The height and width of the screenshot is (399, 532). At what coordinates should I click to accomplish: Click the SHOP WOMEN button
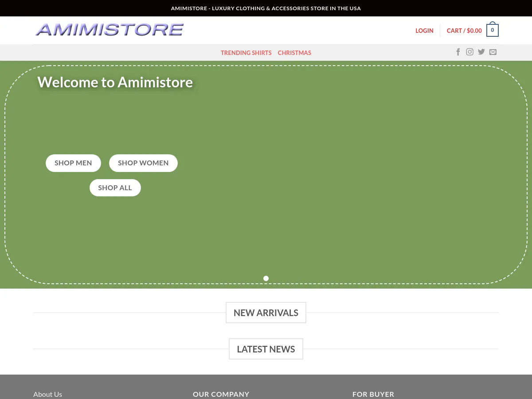pyautogui.click(x=143, y=163)
